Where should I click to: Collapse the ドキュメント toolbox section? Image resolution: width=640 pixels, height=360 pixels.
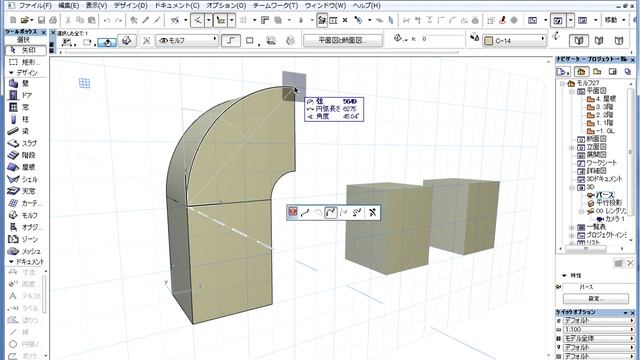click(x=11, y=262)
